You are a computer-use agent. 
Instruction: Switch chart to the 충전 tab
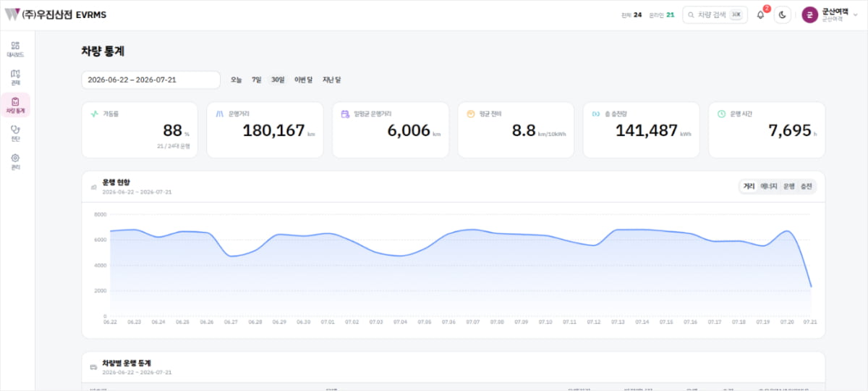(x=806, y=186)
